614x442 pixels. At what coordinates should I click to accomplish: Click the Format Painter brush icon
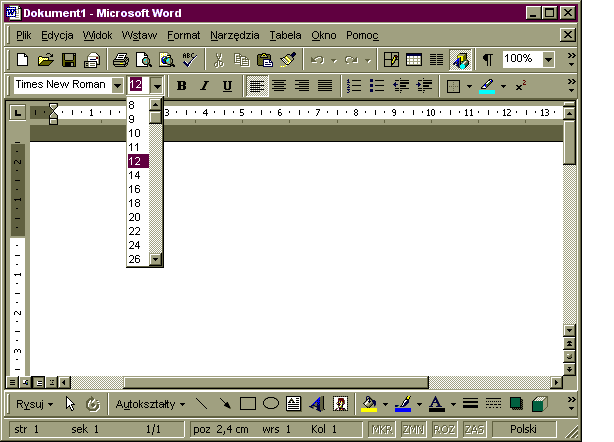pyautogui.click(x=288, y=60)
